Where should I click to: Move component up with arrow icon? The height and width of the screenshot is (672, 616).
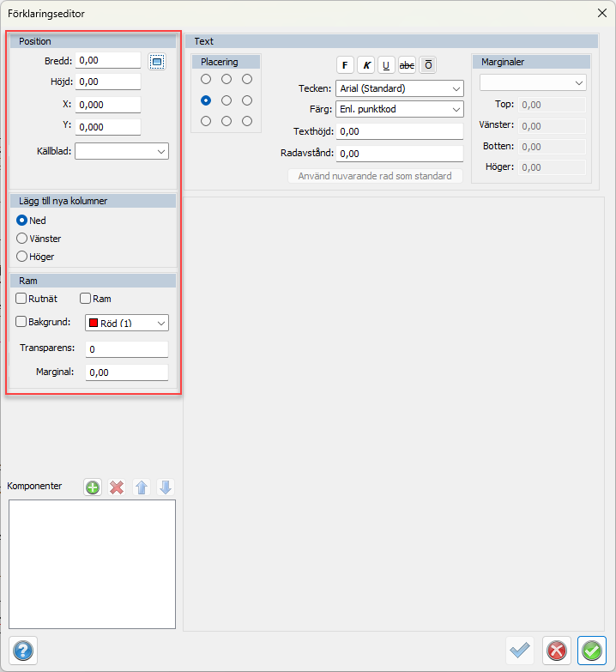pyautogui.click(x=142, y=487)
